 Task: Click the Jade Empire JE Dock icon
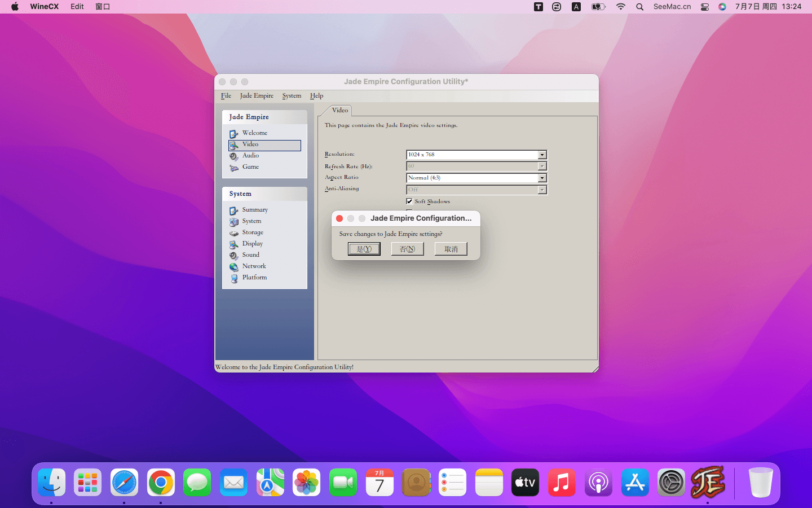click(x=708, y=481)
